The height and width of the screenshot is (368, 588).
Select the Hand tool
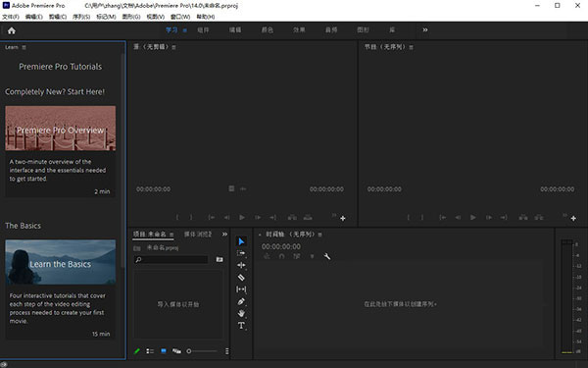pyautogui.click(x=241, y=313)
